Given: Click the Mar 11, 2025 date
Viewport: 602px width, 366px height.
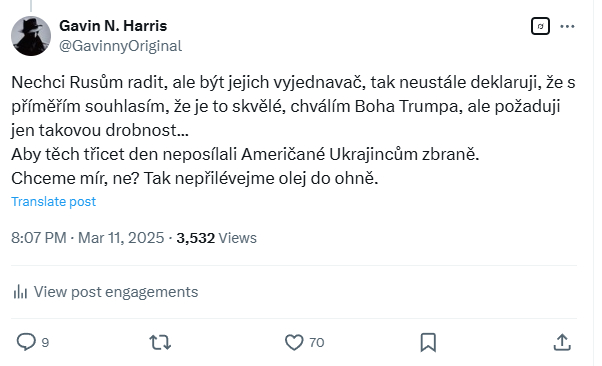Looking at the screenshot, I should click(121, 238).
